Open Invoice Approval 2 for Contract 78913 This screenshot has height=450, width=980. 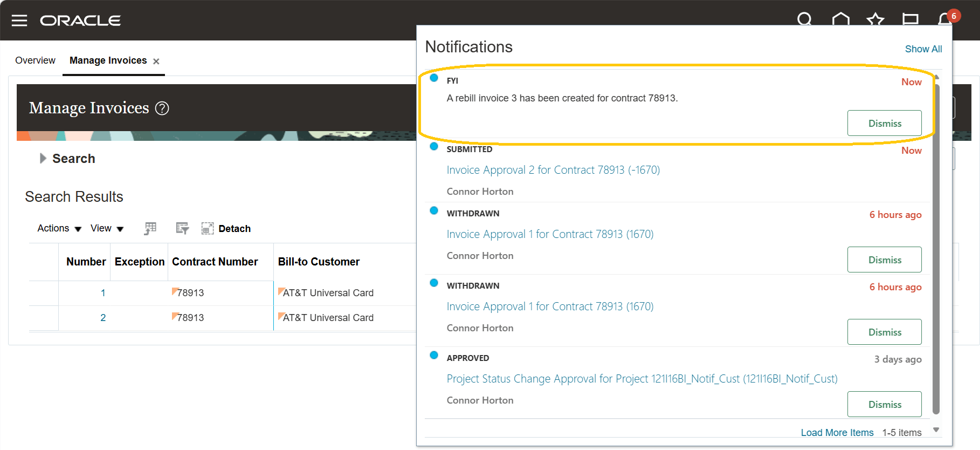point(553,170)
